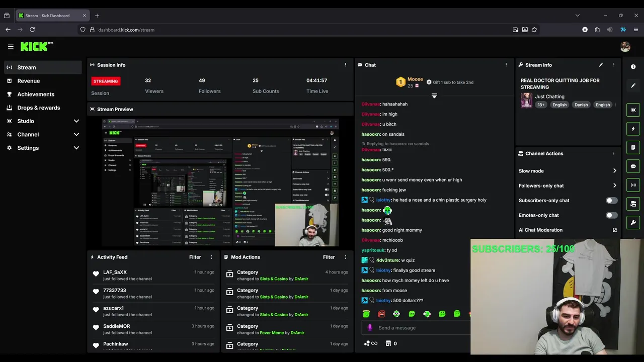This screenshot has width=644, height=362.
Task: Click Gift 1 sub to take 2nd
Action: pyautogui.click(x=449, y=82)
